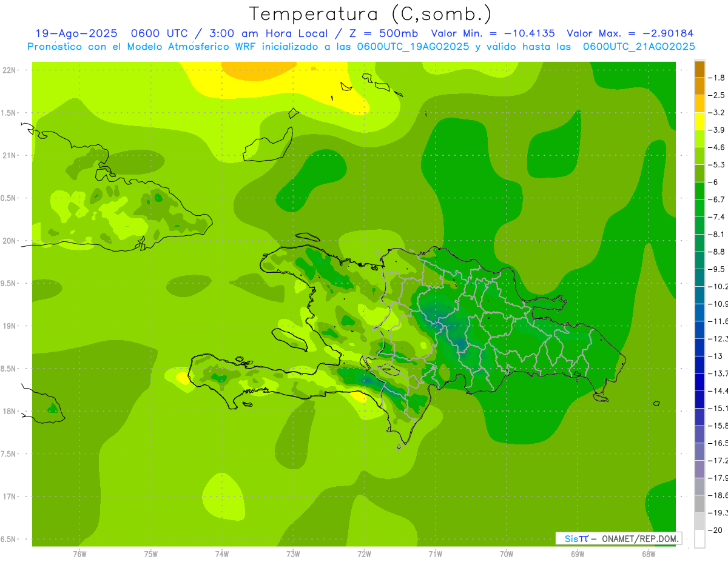Viewport: 728px width, 562px height.
Task: Click the '73W' longitude label
Action: (292, 554)
